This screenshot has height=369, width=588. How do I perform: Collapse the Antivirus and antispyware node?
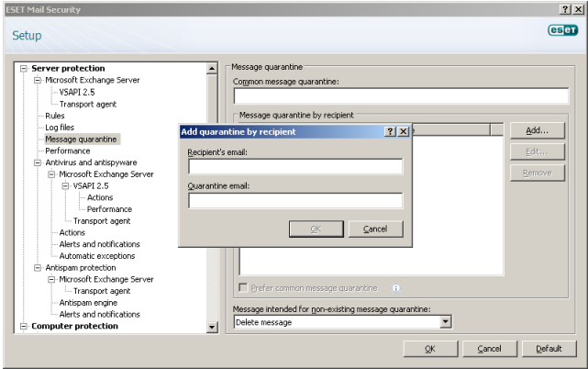(38, 162)
